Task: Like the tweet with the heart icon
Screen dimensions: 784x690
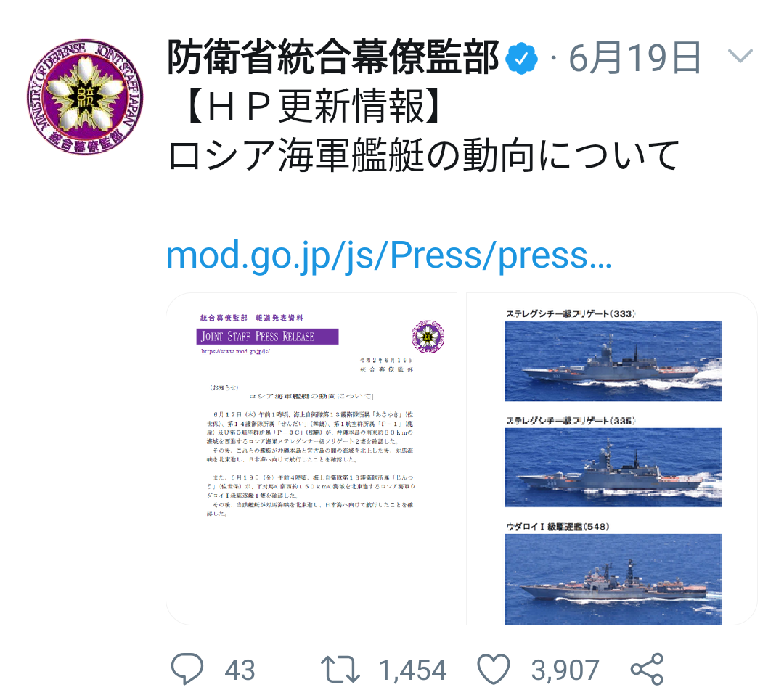Action: [494, 670]
